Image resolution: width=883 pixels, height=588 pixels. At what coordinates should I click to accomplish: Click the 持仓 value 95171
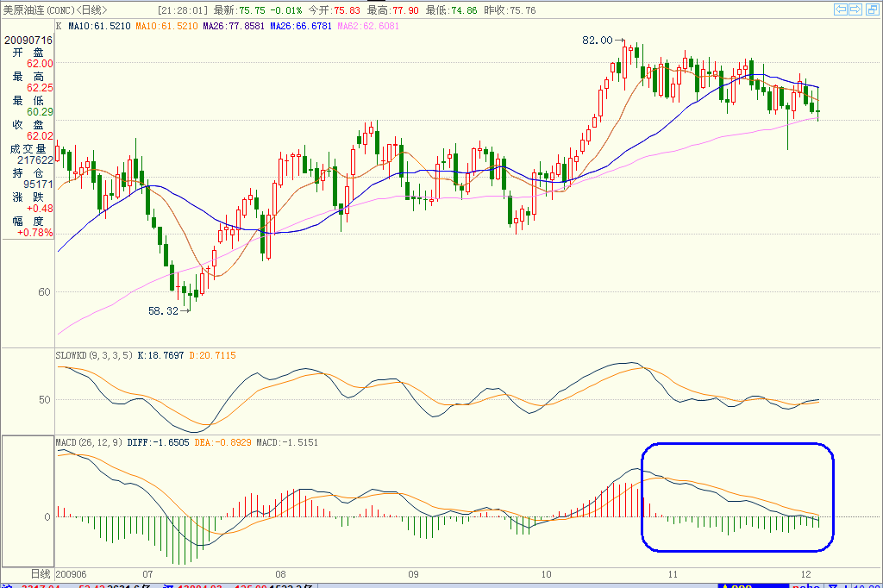click(38, 185)
